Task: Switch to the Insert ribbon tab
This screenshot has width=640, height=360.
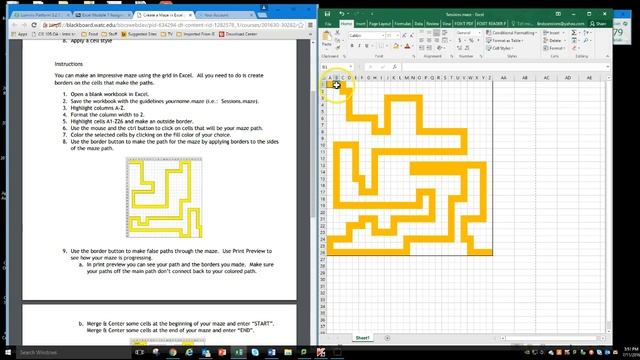Action: [x=360, y=24]
